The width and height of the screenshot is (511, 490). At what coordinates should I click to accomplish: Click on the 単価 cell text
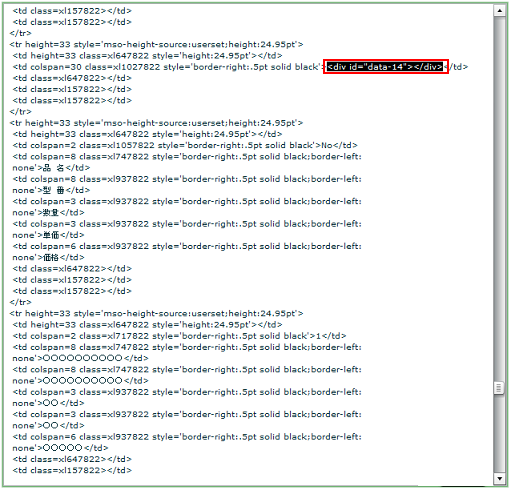tap(51, 235)
